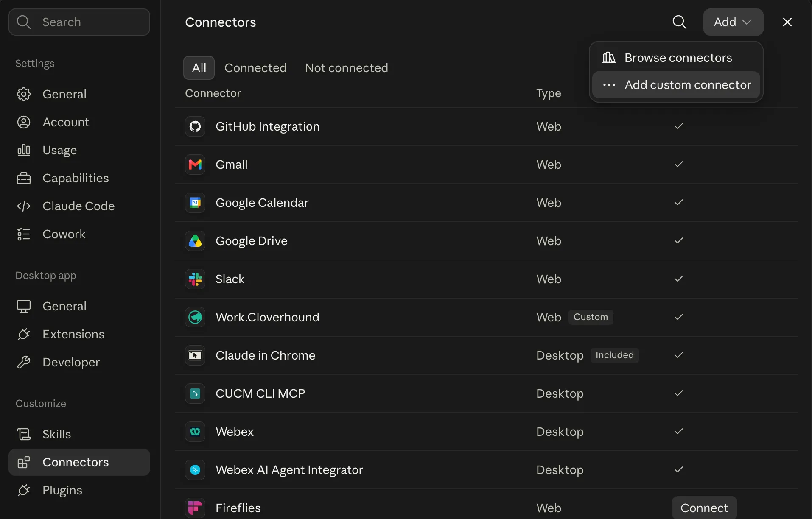
Task: Click the CUCM CLI MCP icon
Action: [x=195, y=393]
